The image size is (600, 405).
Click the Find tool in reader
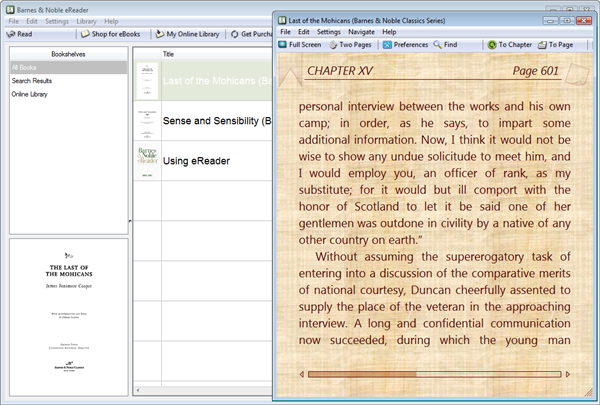click(x=445, y=45)
